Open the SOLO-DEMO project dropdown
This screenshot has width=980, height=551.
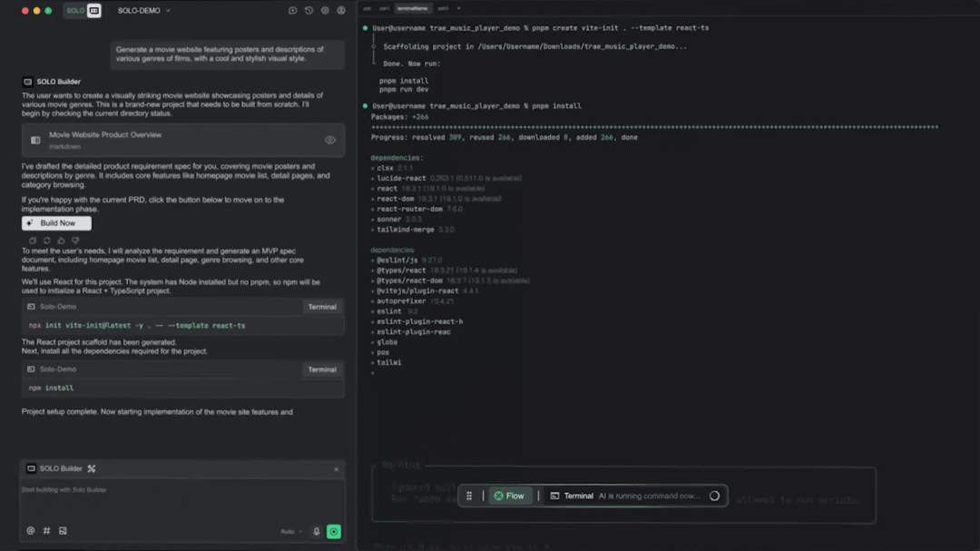click(143, 11)
